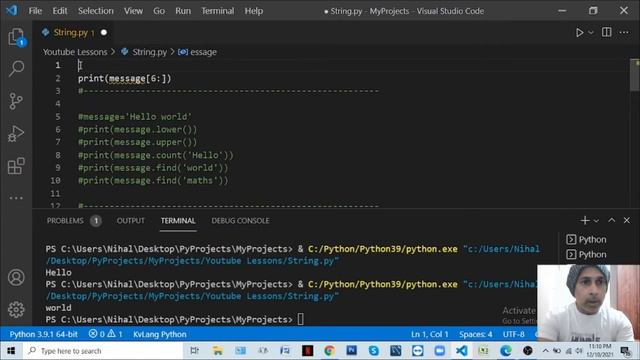Open Zoom from the taskbar
Viewport: 640px width, 360px height.
(440, 351)
